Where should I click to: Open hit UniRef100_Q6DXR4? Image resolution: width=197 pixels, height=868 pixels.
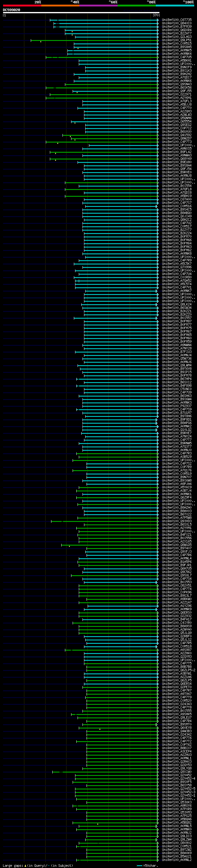[x=176, y=30]
